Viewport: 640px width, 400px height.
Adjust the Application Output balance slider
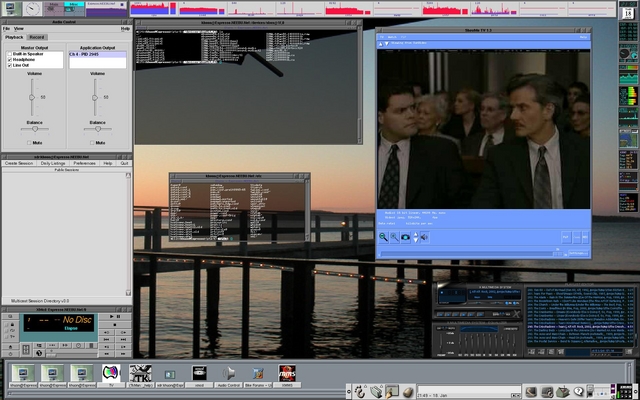coord(98,129)
